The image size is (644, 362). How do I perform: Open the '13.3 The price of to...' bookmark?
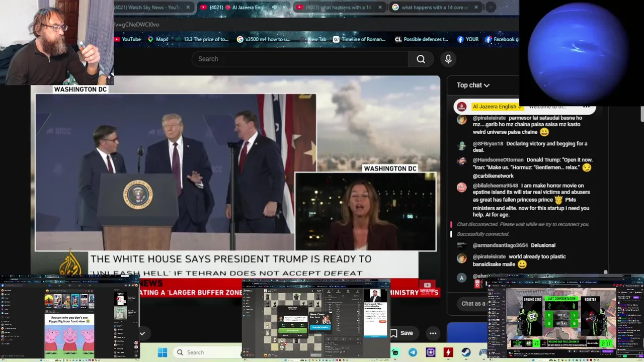(201, 39)
